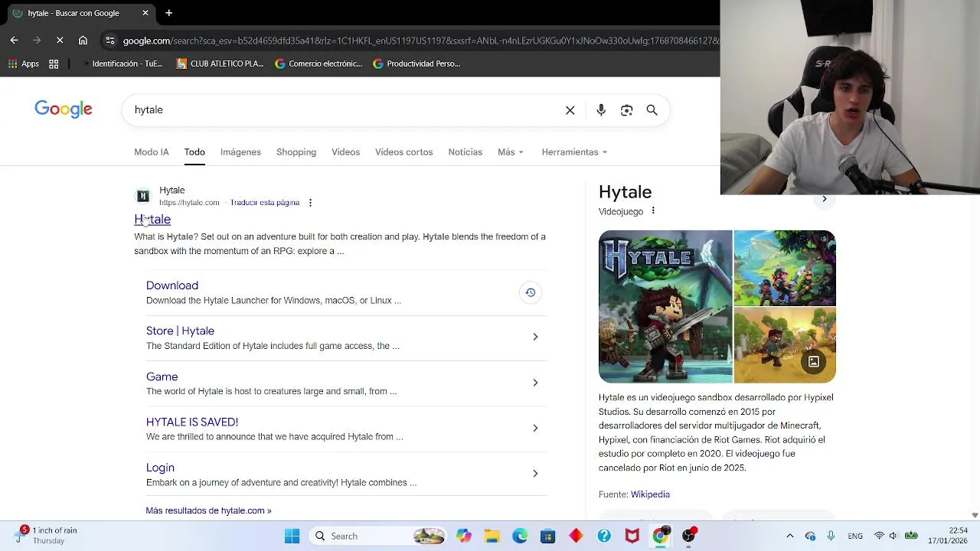Open the Hytale main result link
The height and width of the screenshot is (551, 980).
pyautogui.click(x=152, y=220)
